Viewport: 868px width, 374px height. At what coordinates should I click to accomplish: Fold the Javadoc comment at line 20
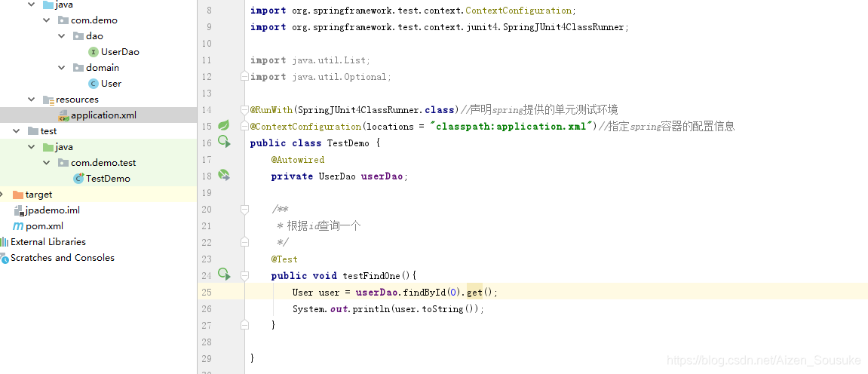click(244, 209)
